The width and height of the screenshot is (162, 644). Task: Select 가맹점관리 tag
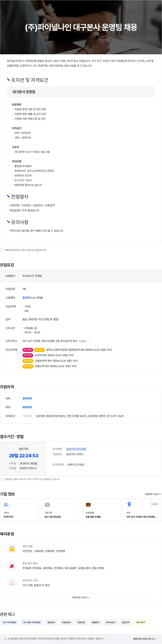click(66, 623)
